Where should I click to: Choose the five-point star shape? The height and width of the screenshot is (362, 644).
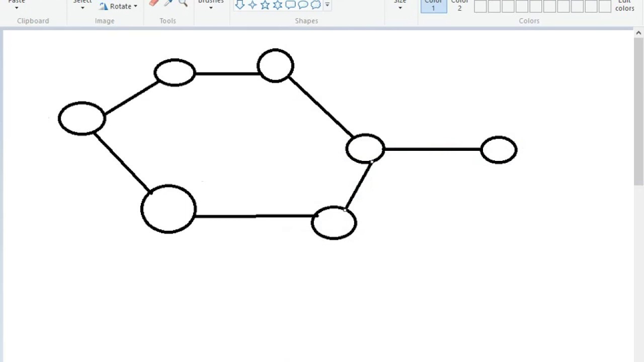point(265,5)
